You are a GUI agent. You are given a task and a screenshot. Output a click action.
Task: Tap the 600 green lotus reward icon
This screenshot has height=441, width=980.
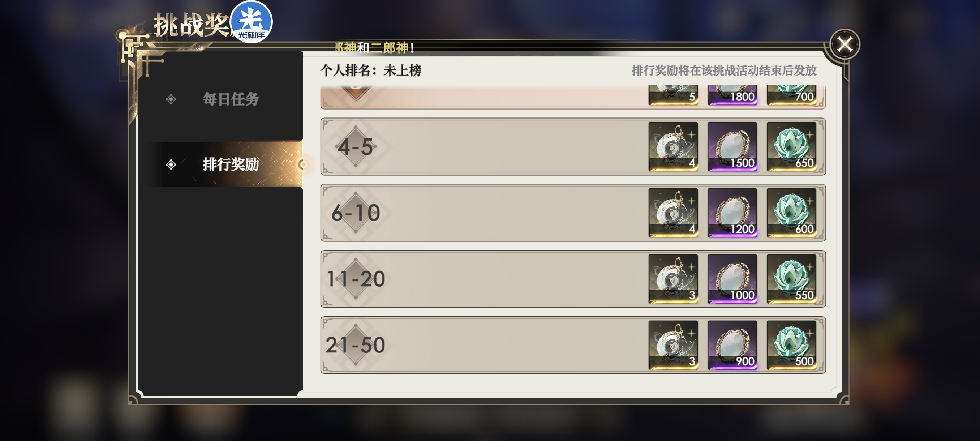[791, 213]
